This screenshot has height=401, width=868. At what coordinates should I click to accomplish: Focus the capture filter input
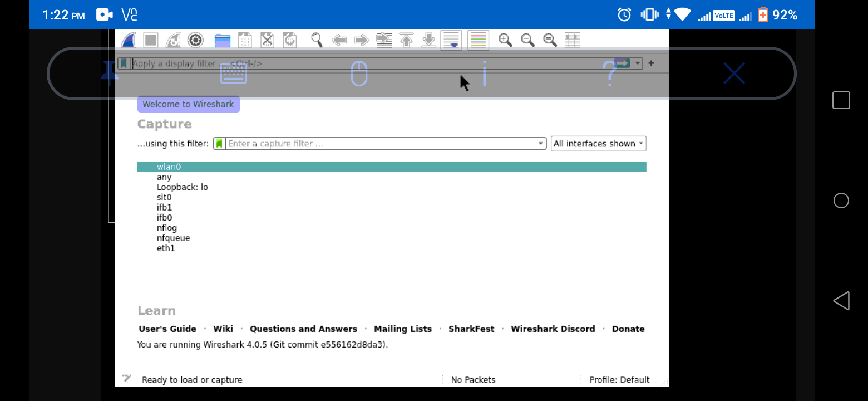pos(381,144)
